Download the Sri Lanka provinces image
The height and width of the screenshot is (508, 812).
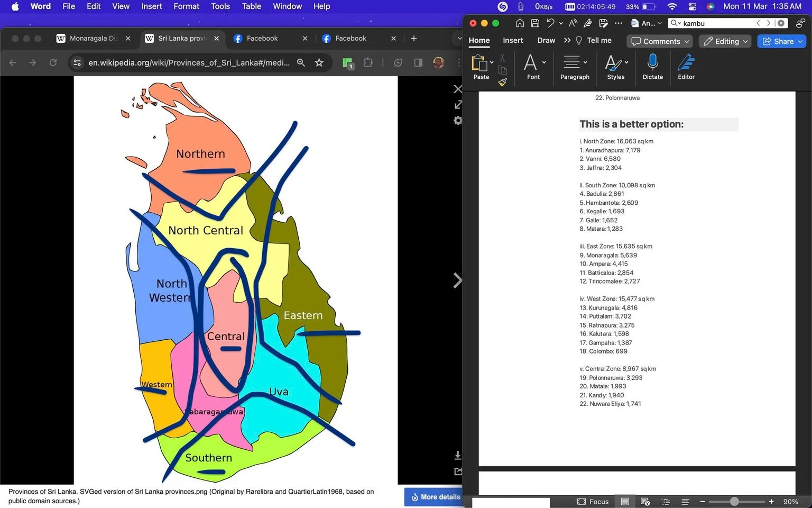(458, 455)
